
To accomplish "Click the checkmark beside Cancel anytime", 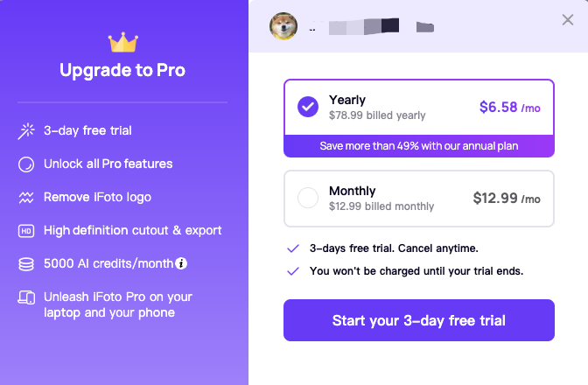I will pyautogui.click(x=293, y=248).
